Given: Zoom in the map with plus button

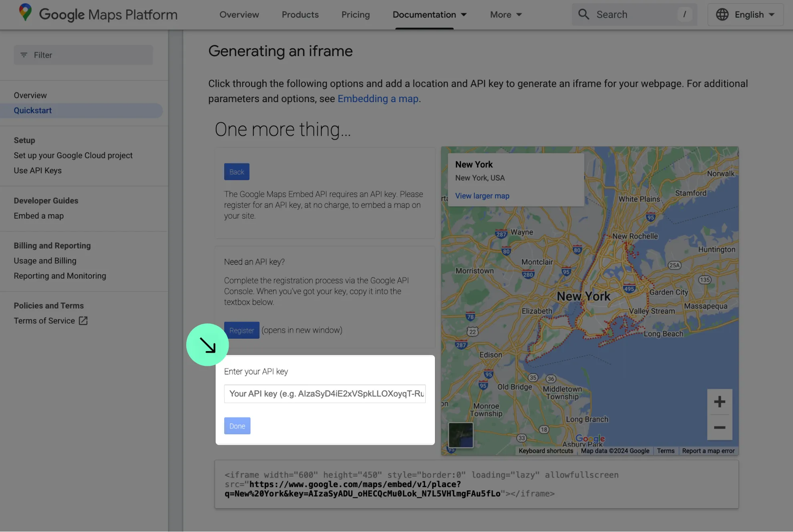Looking at the screenshot, I should pos(719,402).
